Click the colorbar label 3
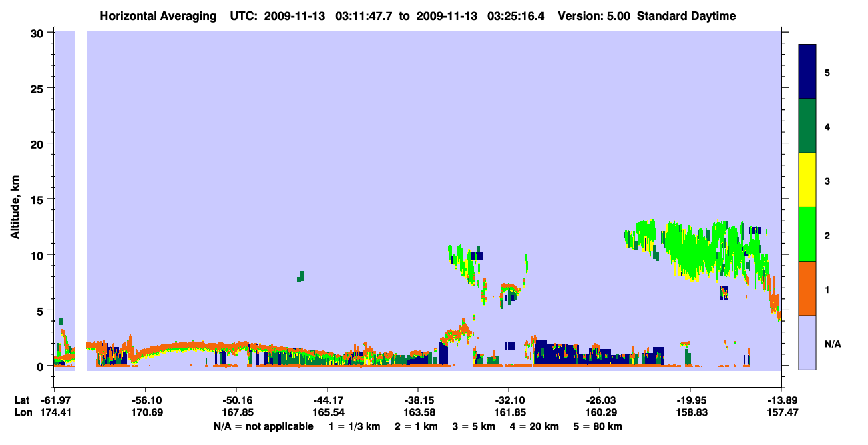 click(x=827, y=181)
